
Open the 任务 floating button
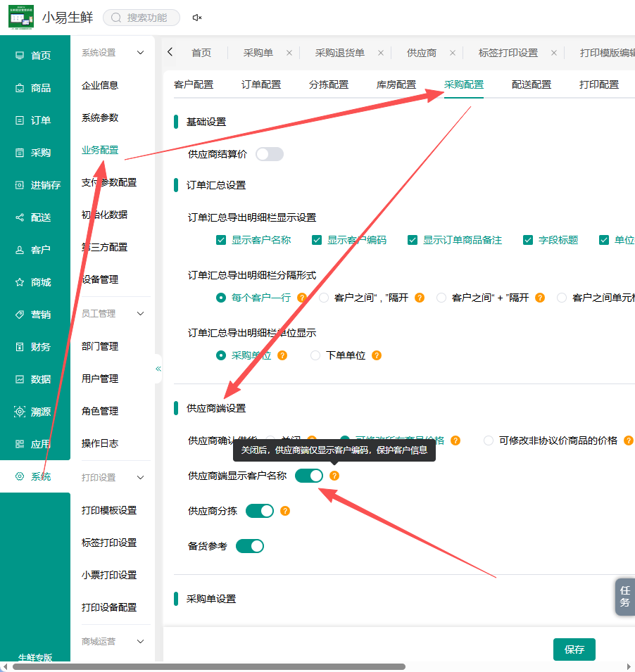click(x=624, y=597)
